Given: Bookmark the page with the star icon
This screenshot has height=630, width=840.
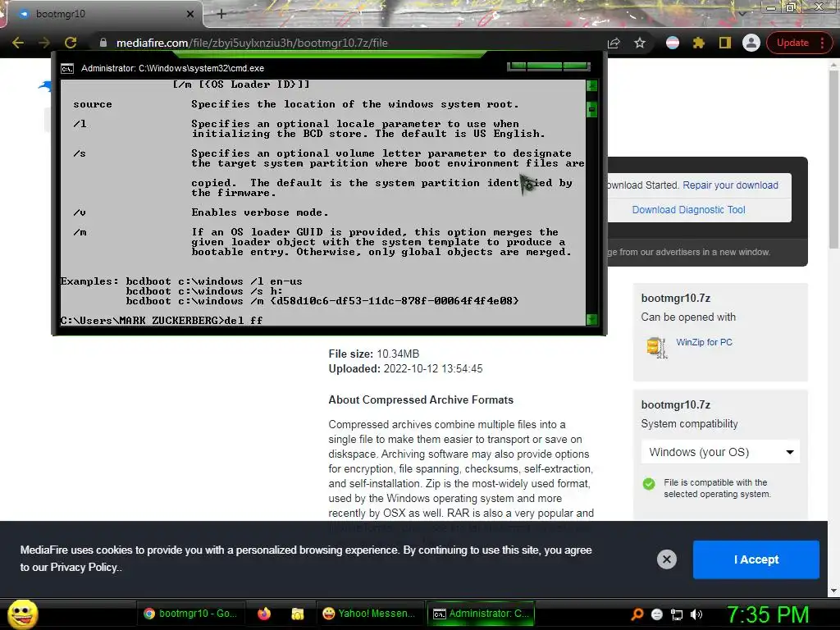Looking at the screenshot, I should tap(640, 43).
